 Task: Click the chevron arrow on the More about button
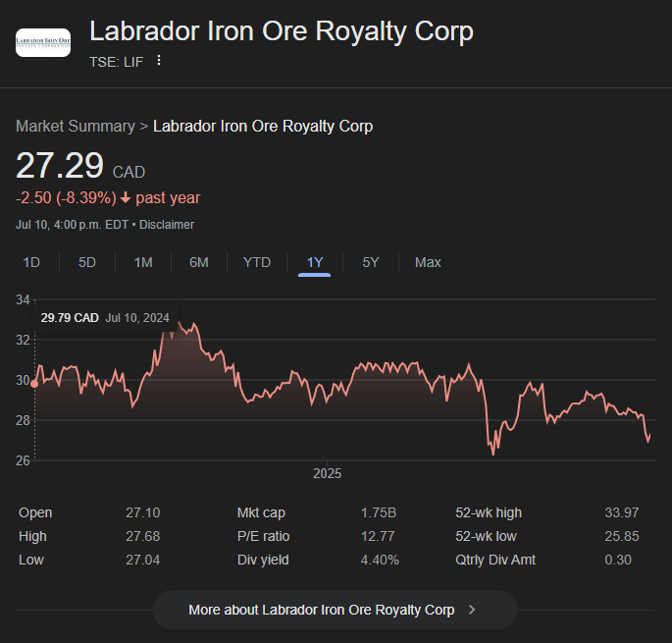pyautogui.click(x=472, y=610)
